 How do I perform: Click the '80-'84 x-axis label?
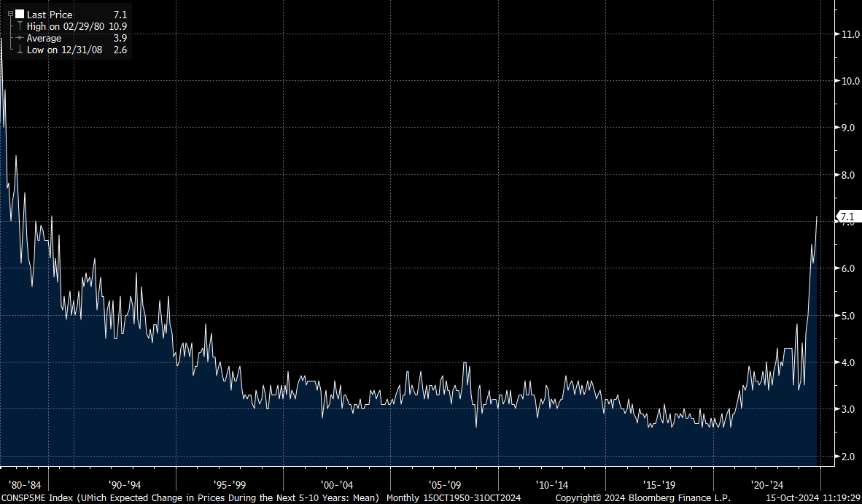pos(25,485)
